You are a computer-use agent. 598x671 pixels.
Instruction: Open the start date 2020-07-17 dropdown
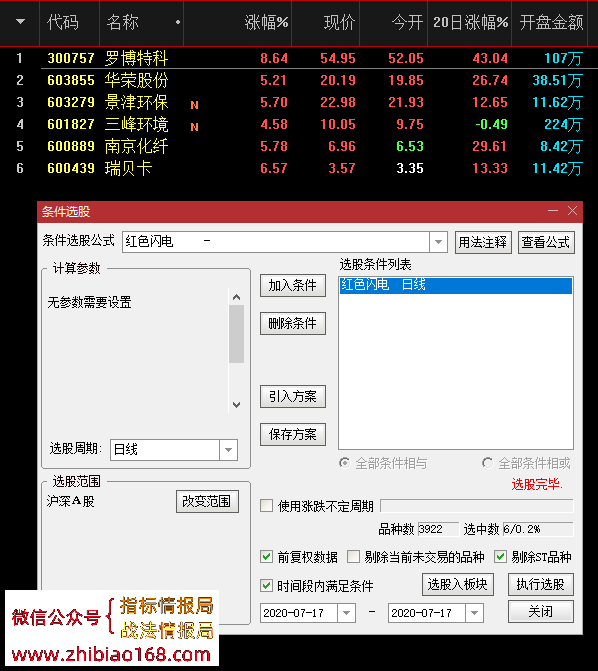346,613
